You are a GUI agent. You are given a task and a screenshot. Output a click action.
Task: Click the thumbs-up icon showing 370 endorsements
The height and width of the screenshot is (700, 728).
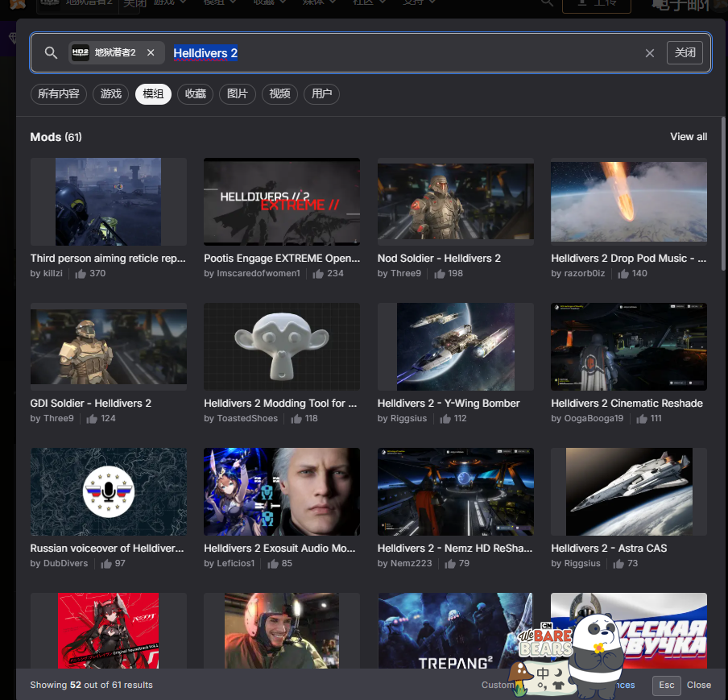click(81, 274)
